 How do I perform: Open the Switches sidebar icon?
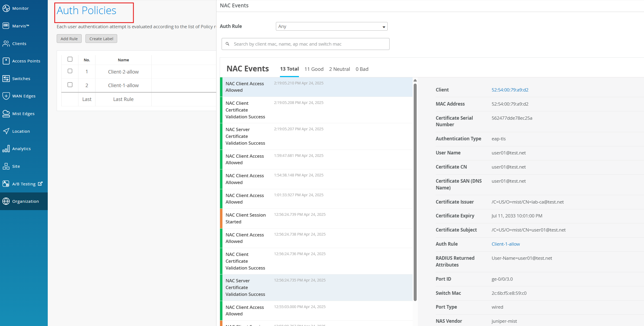click(6, 78)
